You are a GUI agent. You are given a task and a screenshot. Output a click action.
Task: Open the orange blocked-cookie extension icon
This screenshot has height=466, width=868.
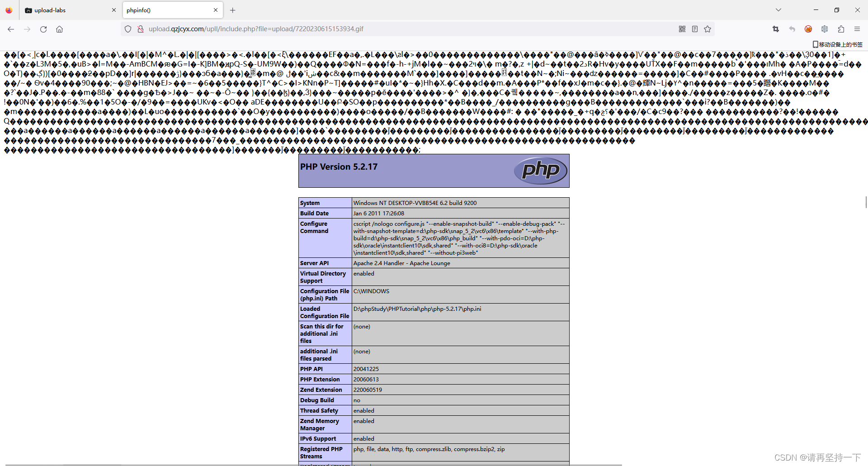(x=808, y=29)
